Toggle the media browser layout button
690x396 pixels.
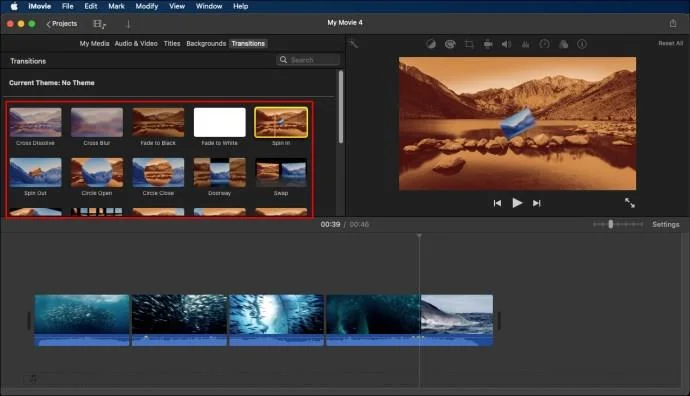pyautogui.click(x=99, y=24)
